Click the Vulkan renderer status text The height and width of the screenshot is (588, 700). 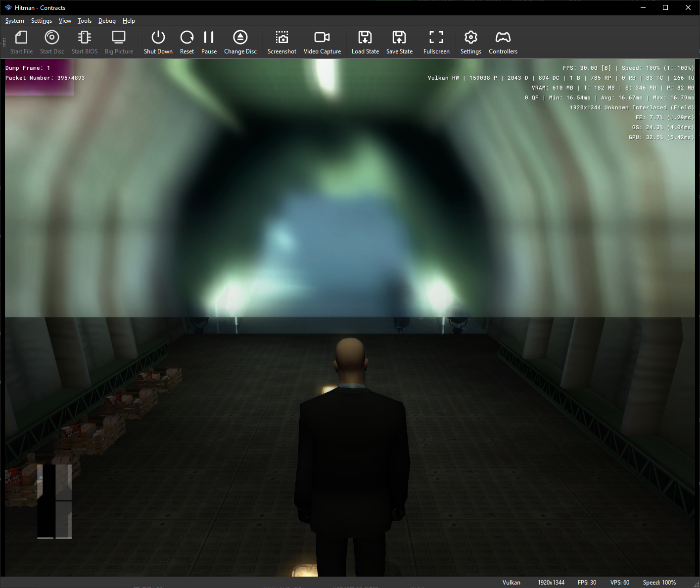tap(512, 583)
